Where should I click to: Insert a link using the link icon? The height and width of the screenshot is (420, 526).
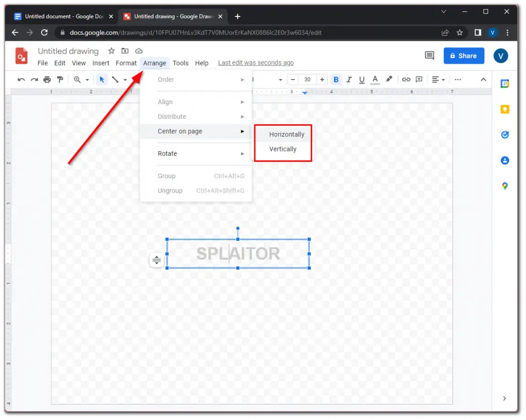click(406, 79)
